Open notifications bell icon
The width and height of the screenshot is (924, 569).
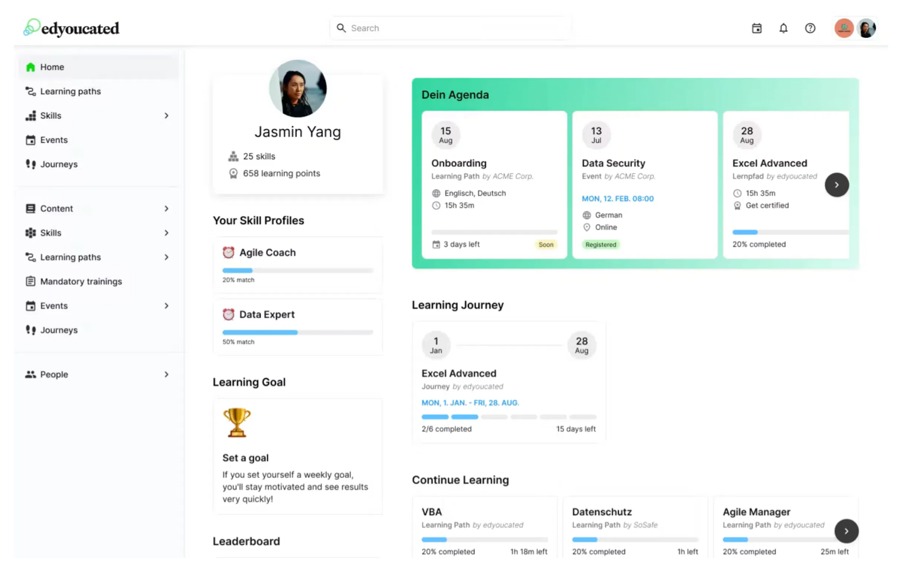(x=783, y=28)
